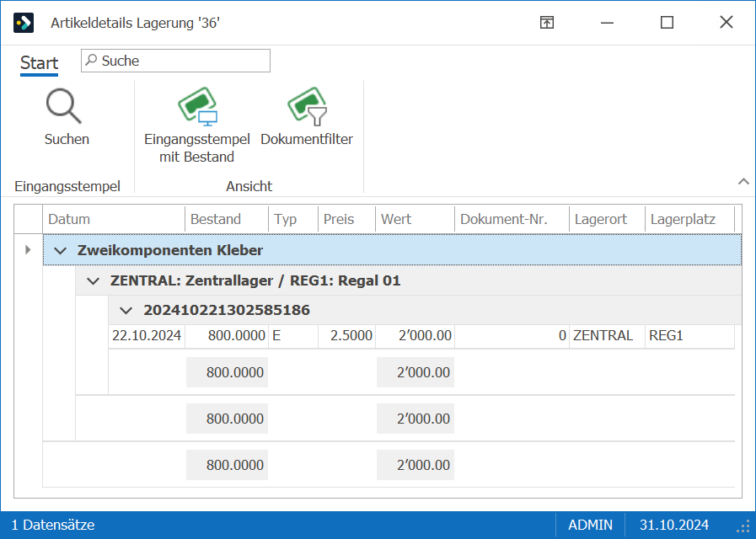Click the Suchen magnifier icon
This screenshot has height=539, width=756.
[x=64, y=106]
